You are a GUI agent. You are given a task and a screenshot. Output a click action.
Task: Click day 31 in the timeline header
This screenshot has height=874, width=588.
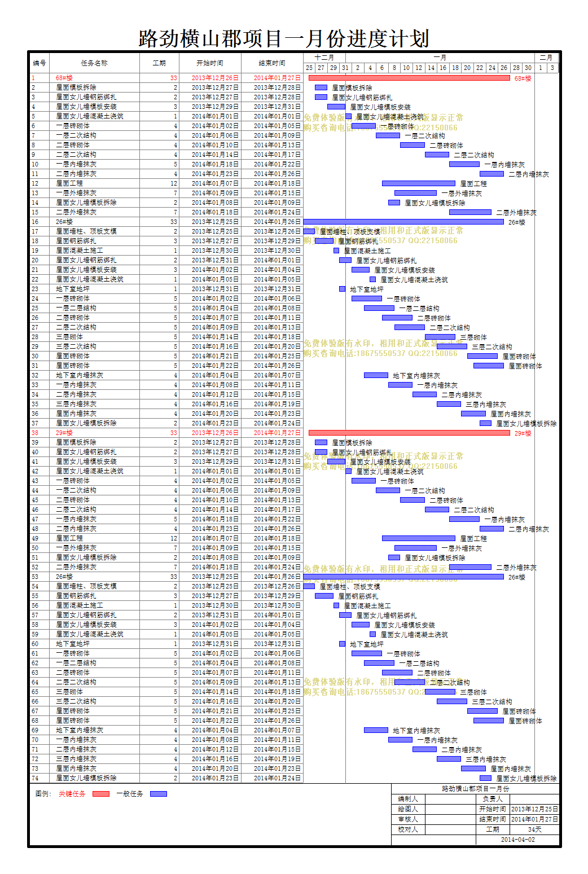click(345, 68)
